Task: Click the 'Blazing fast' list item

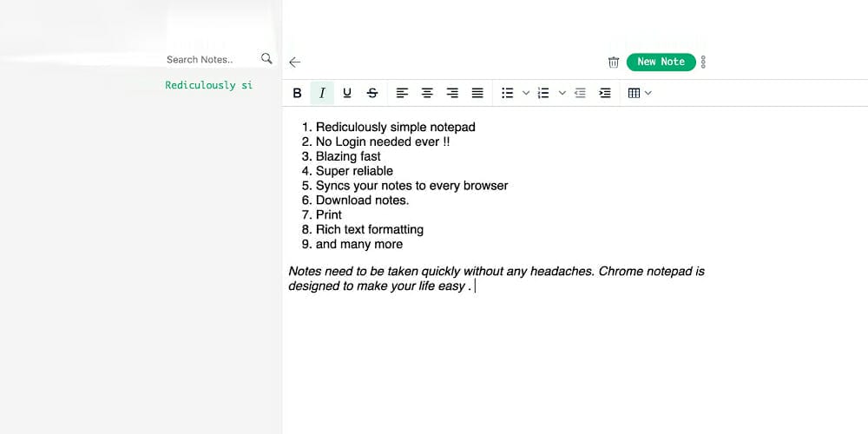Action: 348,156
